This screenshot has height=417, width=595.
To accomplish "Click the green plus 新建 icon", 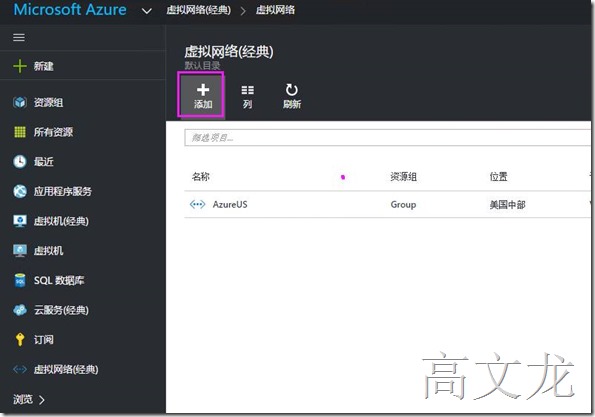I will pyautogui.click(x=20, y=66).
